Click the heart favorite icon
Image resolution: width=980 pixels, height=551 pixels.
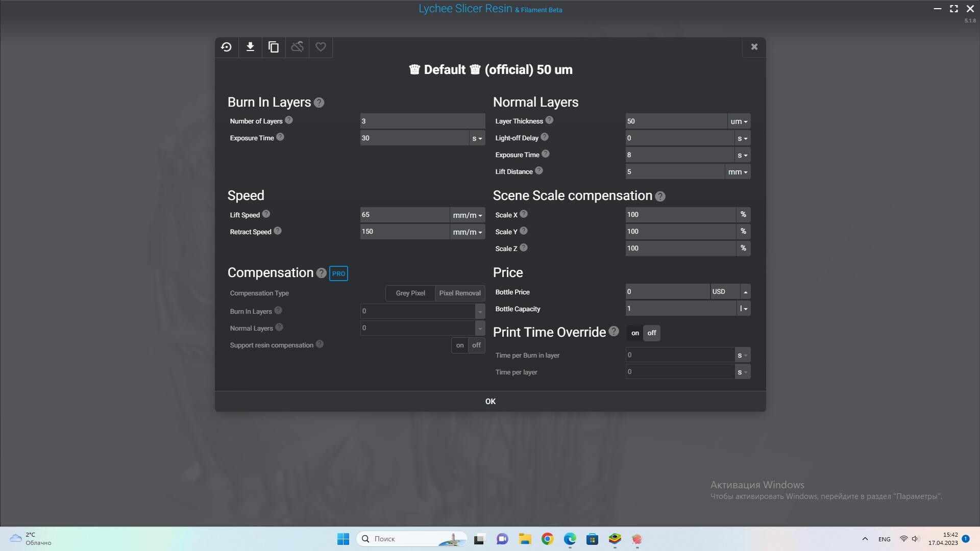pyautogui.click(x=321, y=47)
